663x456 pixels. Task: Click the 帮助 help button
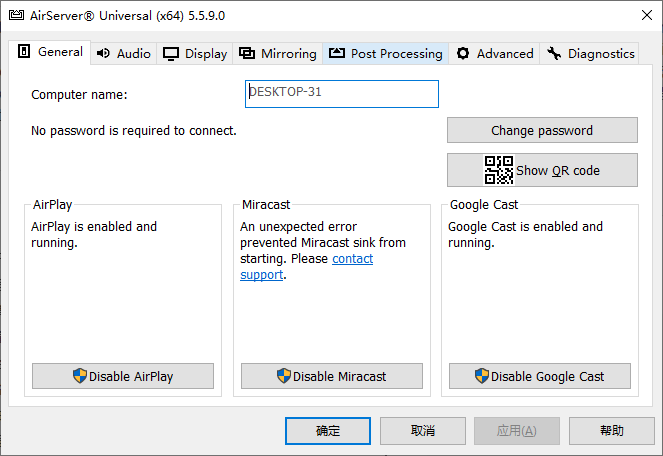[612, 431]
